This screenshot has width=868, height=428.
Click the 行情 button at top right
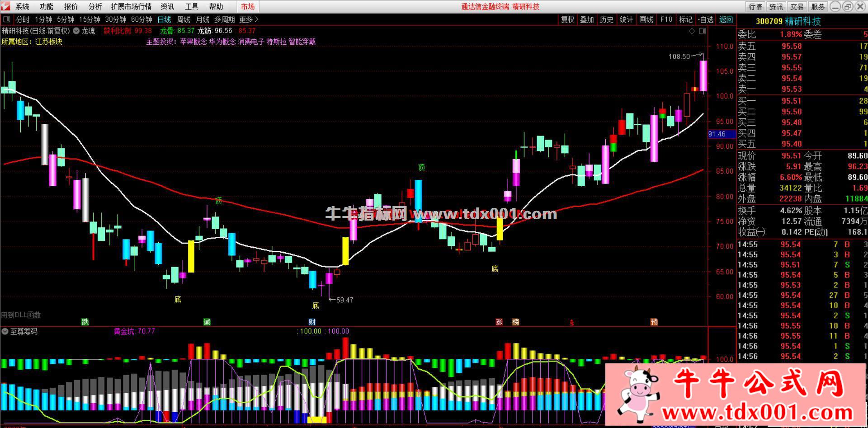pos(755,6)
